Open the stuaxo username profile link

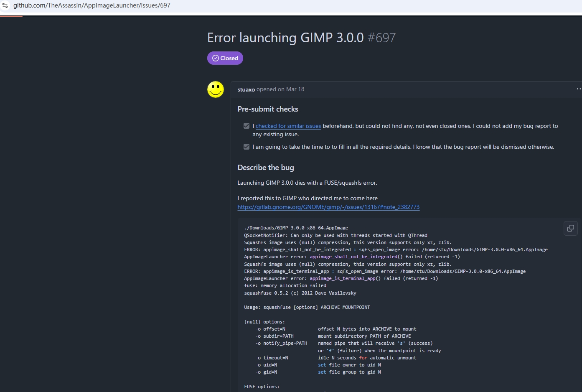coord(246,89)
